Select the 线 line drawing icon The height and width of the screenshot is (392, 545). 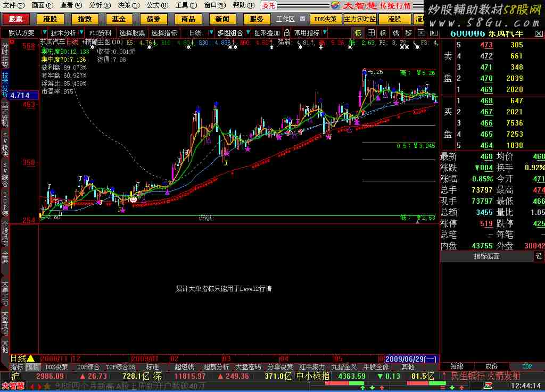tap(395, 33)
